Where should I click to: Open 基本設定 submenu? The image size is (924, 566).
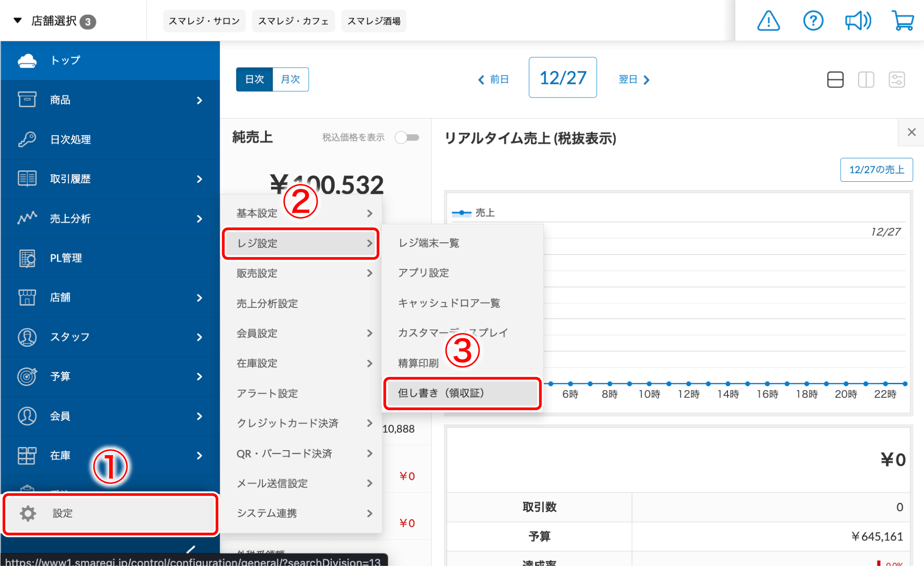coord(301,213)
